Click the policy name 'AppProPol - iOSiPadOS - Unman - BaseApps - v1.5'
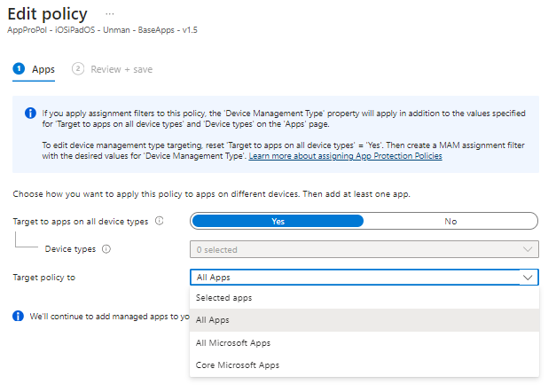The width and height of the screenshot is (556, 392). 102,30
